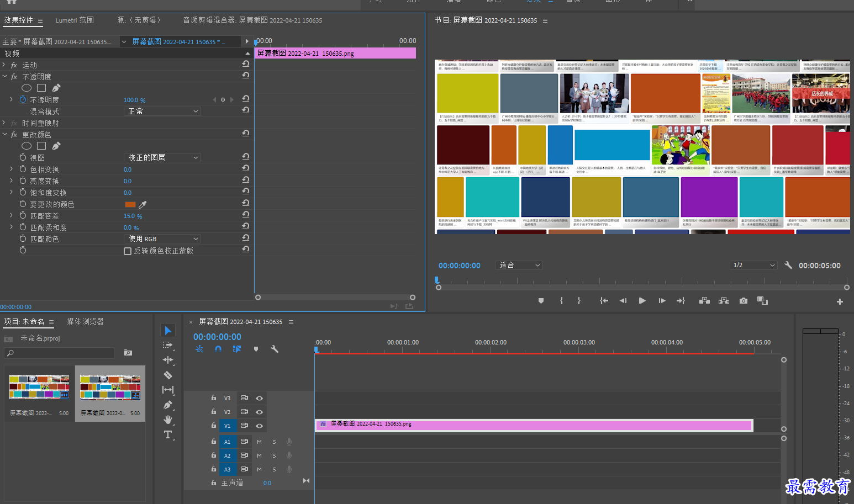Toggle Snap magnet in timeline
854x504 pixels.
(218, 349)
